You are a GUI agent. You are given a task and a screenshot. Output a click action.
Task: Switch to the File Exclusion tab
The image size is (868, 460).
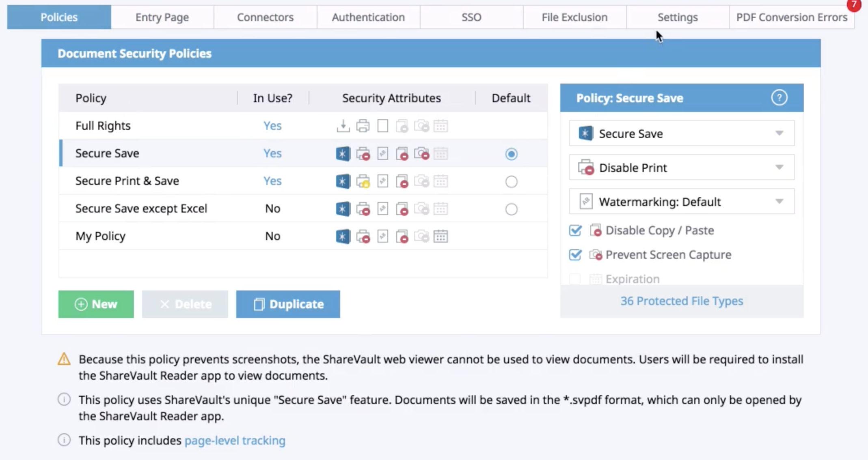[574, 17]
